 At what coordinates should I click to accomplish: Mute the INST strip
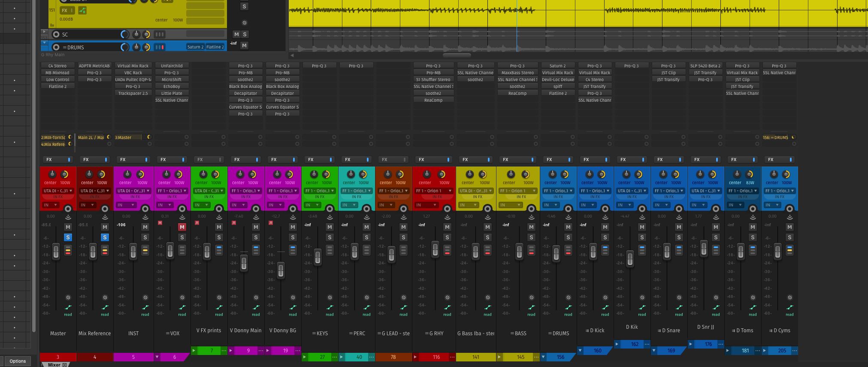[145, 227]
